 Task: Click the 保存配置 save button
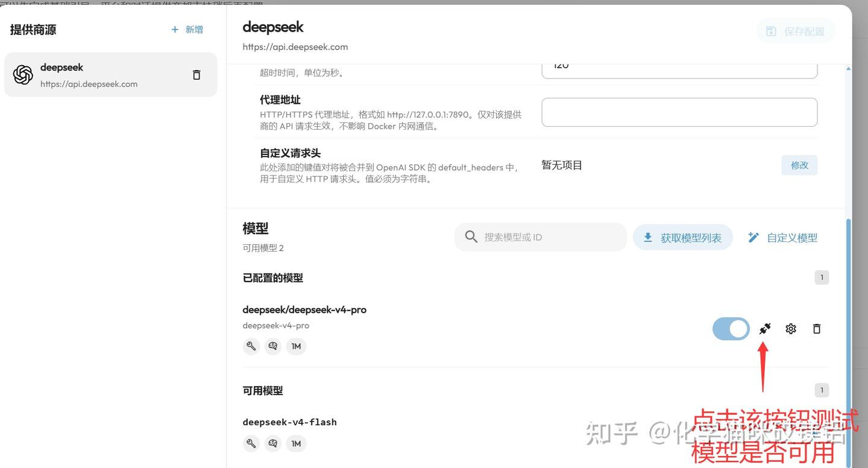click(x=796, y=31)
